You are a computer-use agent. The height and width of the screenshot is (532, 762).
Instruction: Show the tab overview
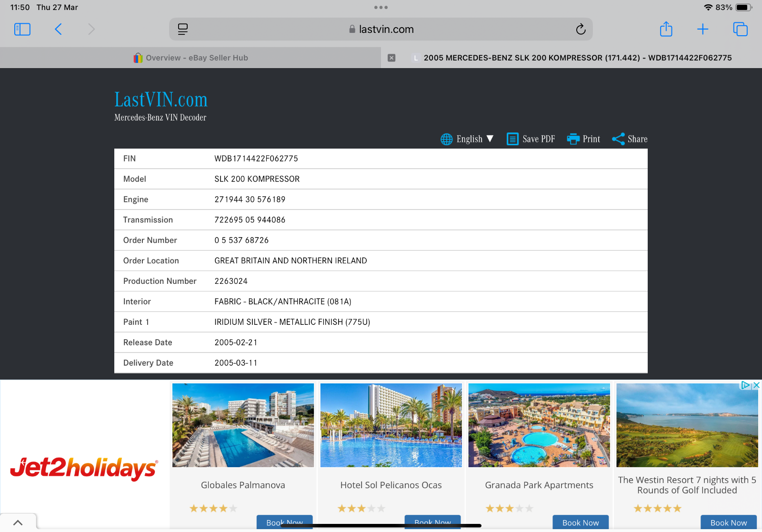(741, 30)
